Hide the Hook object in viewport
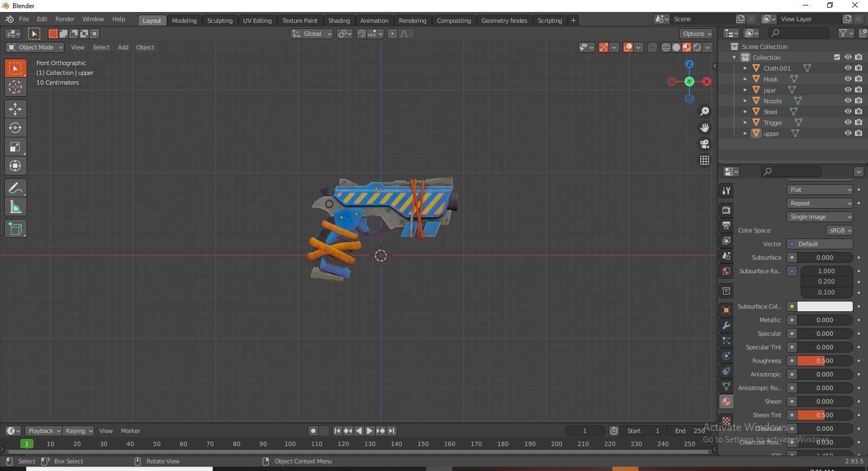This screenshot has width=868, height=471. [848, 79]
